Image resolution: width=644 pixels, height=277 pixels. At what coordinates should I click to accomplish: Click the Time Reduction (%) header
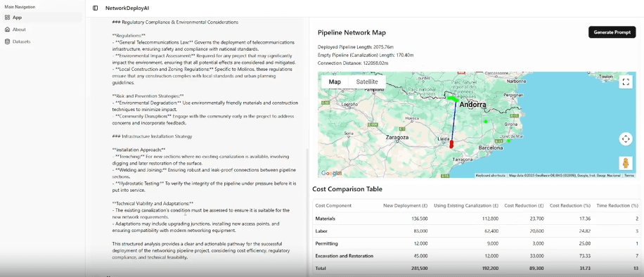coord(617,205)
